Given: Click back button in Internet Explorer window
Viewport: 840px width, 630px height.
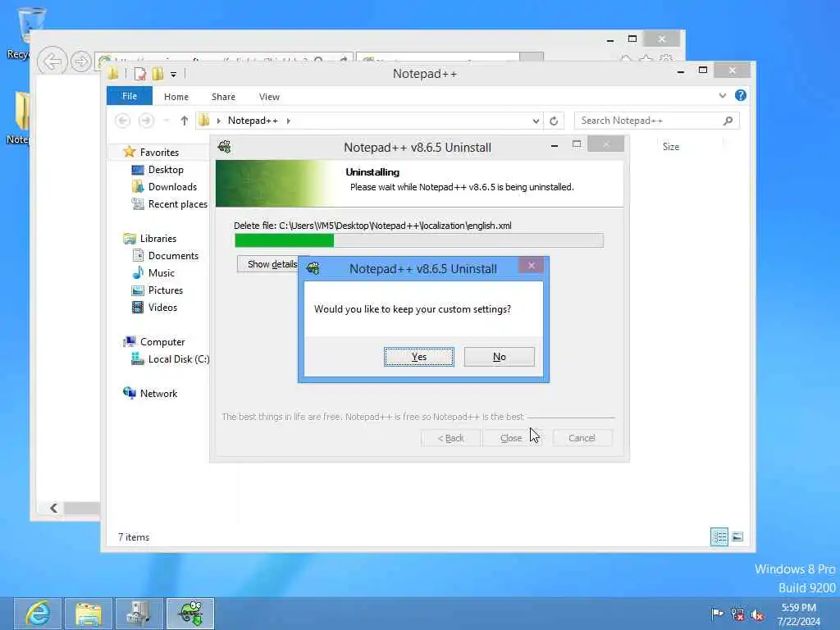Looking at the screenshot, I should (52, 62).
